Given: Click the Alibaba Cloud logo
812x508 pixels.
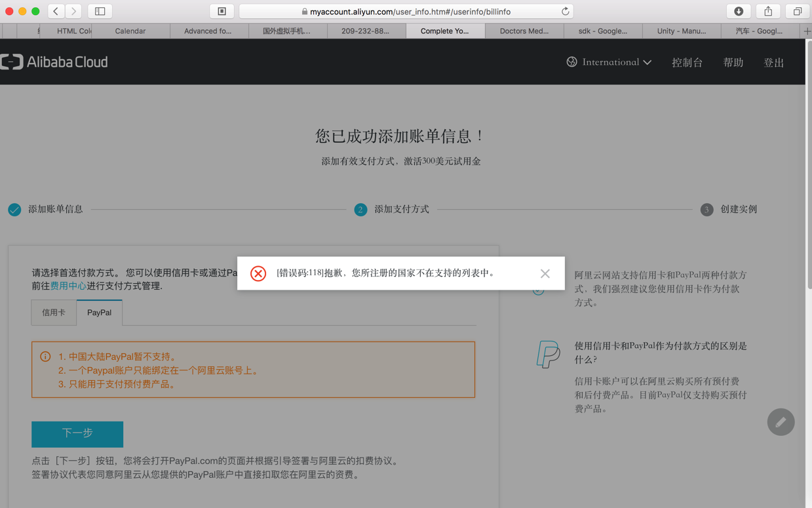Looking at the screenshot, I should click(54, 62).
